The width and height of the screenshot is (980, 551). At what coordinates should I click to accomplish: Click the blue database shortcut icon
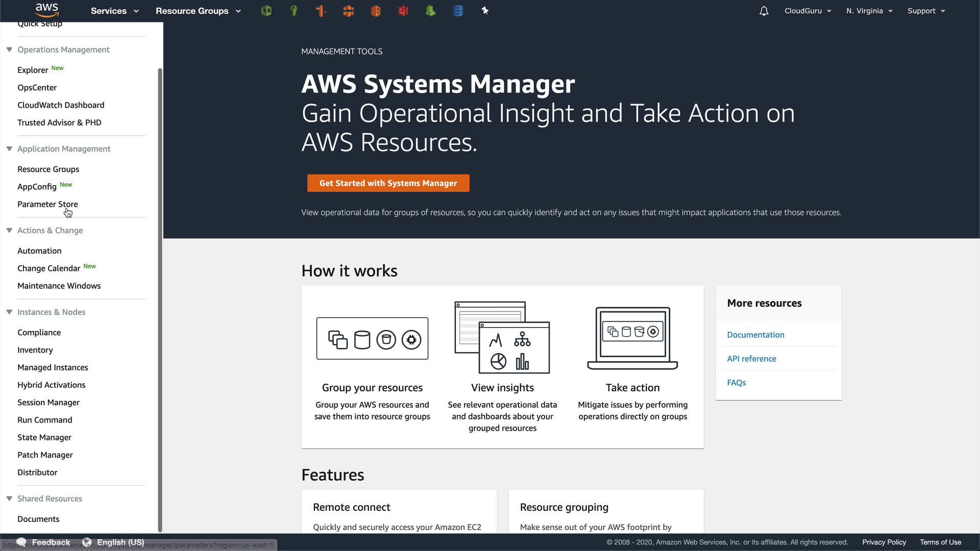458,11
